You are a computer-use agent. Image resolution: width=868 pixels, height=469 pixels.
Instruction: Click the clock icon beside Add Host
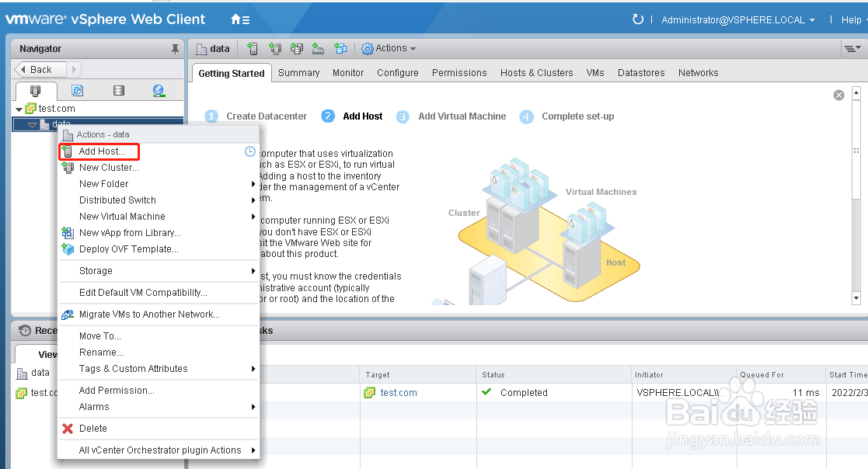(250, 151)
